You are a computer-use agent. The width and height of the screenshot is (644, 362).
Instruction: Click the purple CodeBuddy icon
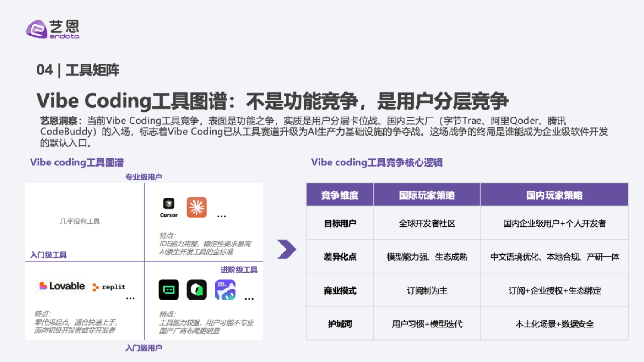225,290
